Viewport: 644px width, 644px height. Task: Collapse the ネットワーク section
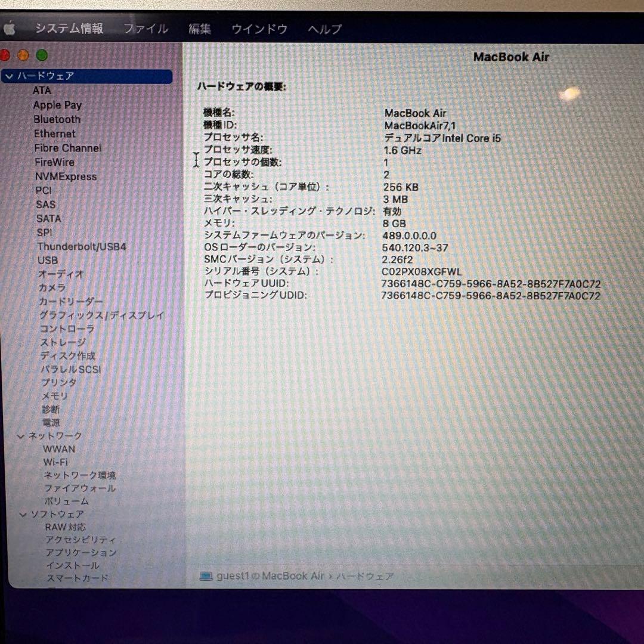pyautogui.click(x=21, y=435)
